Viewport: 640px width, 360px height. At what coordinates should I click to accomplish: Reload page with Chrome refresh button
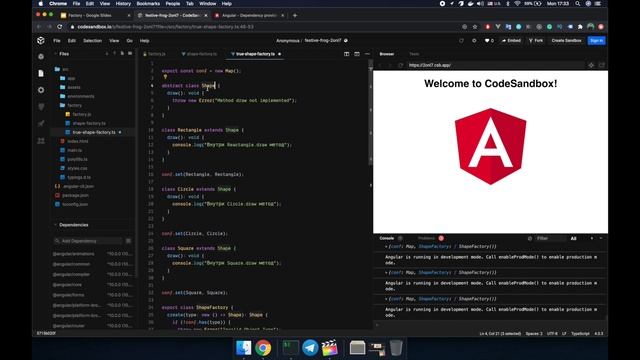(60, 27)
